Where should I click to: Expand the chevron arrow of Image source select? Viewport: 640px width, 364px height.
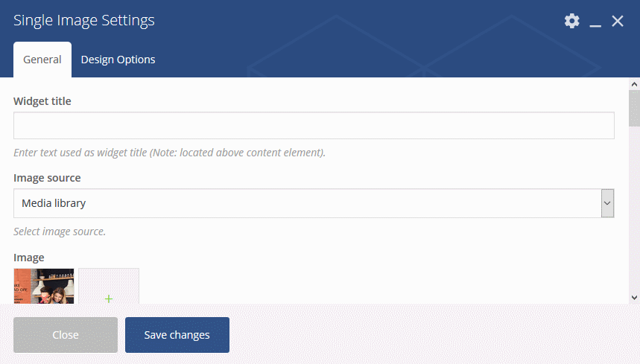607,203
